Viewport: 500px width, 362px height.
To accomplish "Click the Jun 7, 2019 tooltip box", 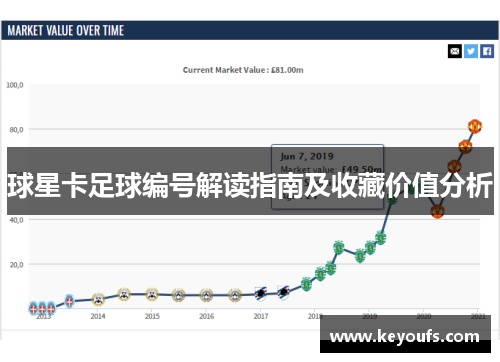I will 327,177.
